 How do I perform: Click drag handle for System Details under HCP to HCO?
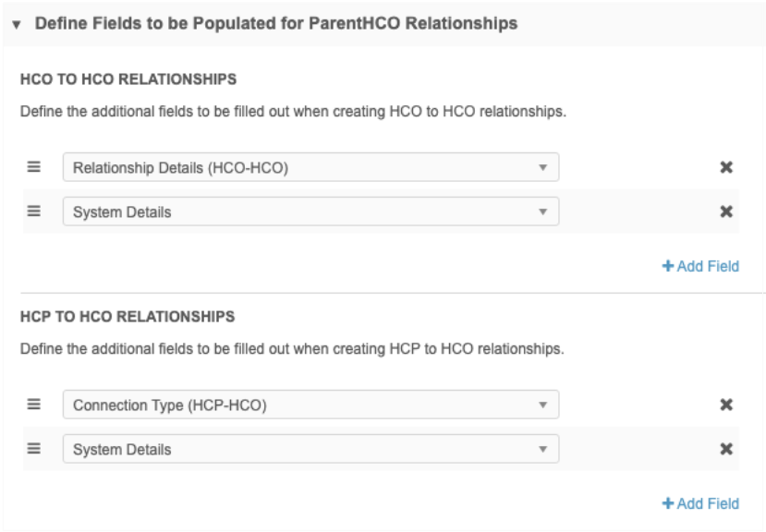coord(34,449)
